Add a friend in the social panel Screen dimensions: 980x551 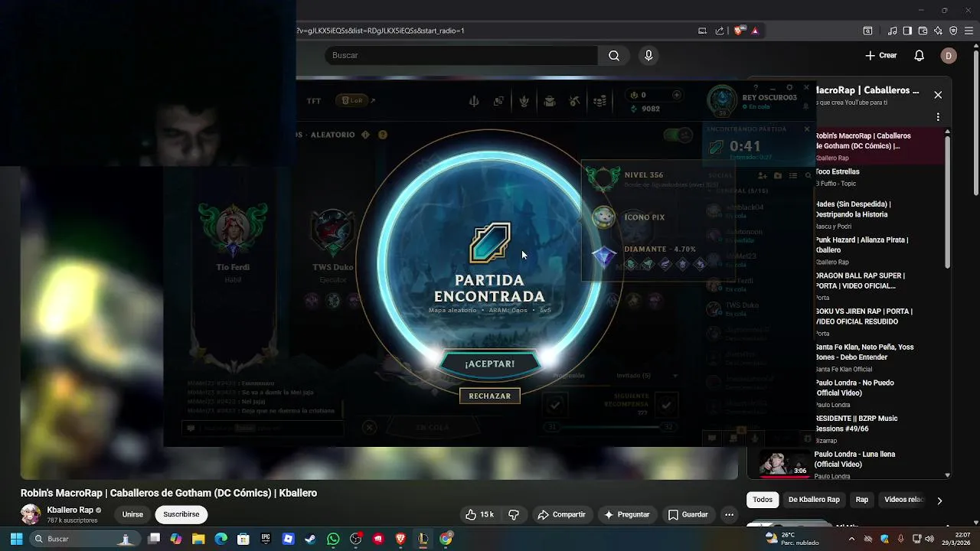763,176
